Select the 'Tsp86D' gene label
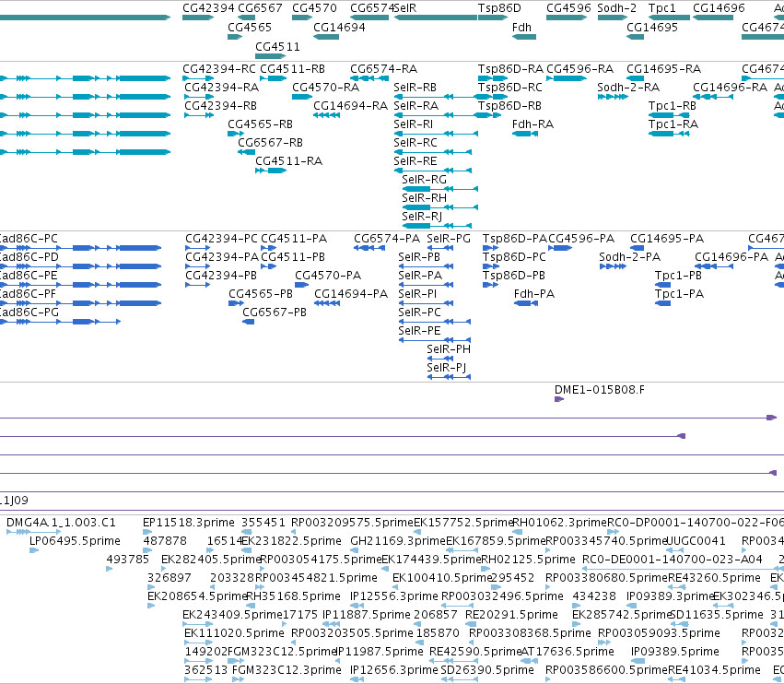The width and height of the screenshot is (784, 684). [x=499, y=8]
